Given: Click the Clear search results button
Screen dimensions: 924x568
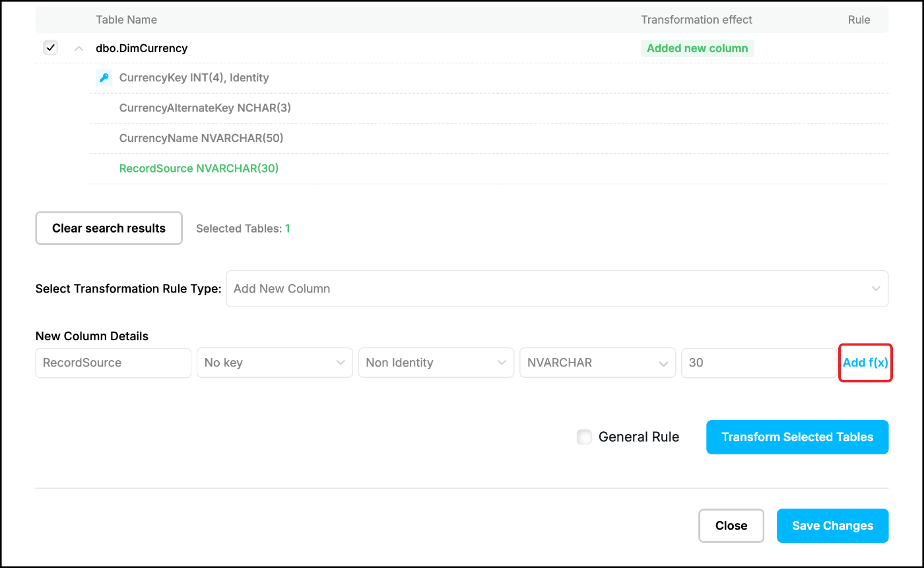Looking at the screenshot, I should (109, 229).
